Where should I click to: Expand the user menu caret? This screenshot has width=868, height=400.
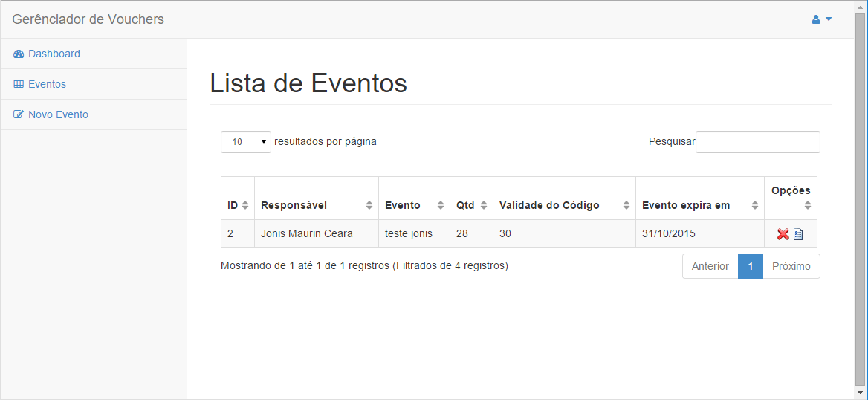point(829,19)
